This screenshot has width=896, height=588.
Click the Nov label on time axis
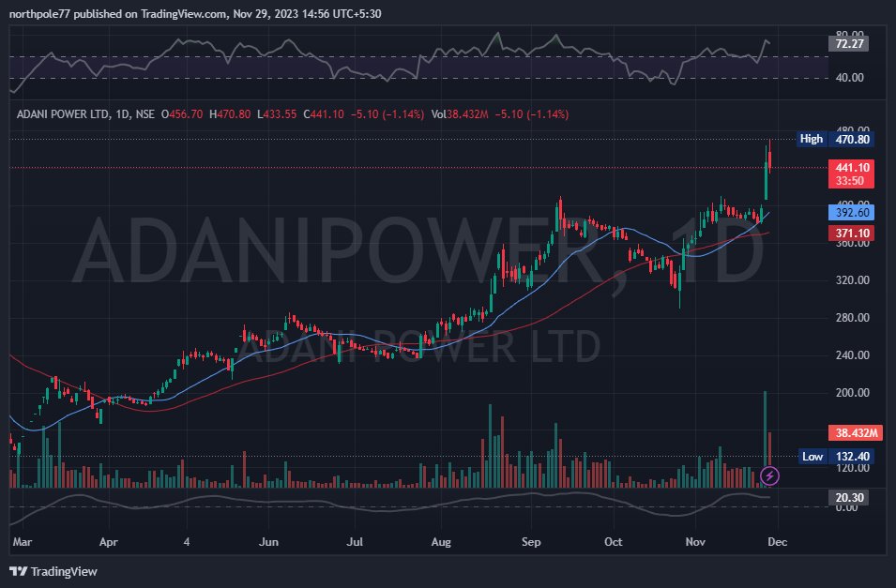click(695, 542)
